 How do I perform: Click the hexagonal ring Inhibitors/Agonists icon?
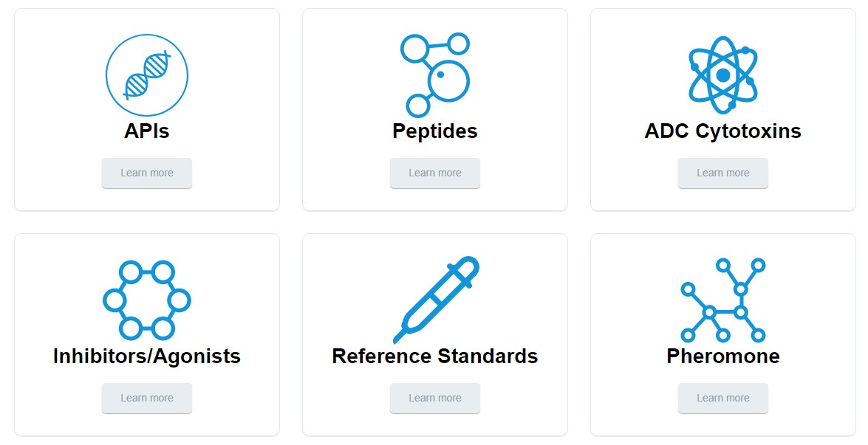(x=147, y=300)
